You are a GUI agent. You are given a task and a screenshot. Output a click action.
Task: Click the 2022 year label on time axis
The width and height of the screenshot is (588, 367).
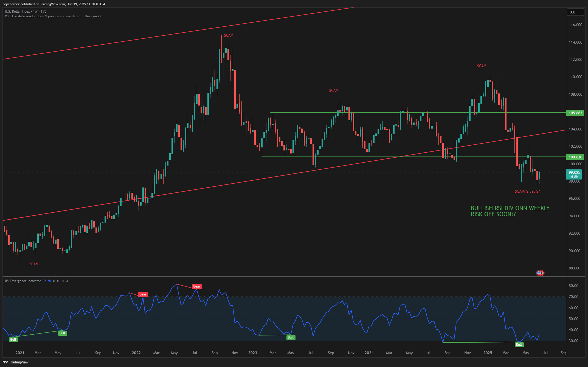(x=136, y=353)
